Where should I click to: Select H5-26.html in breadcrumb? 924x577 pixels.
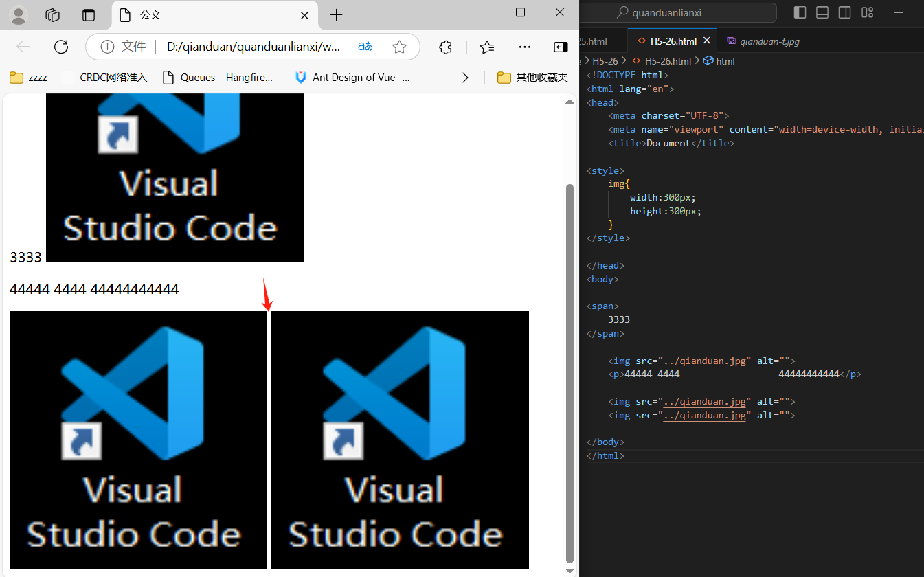[x=662, y=61]
